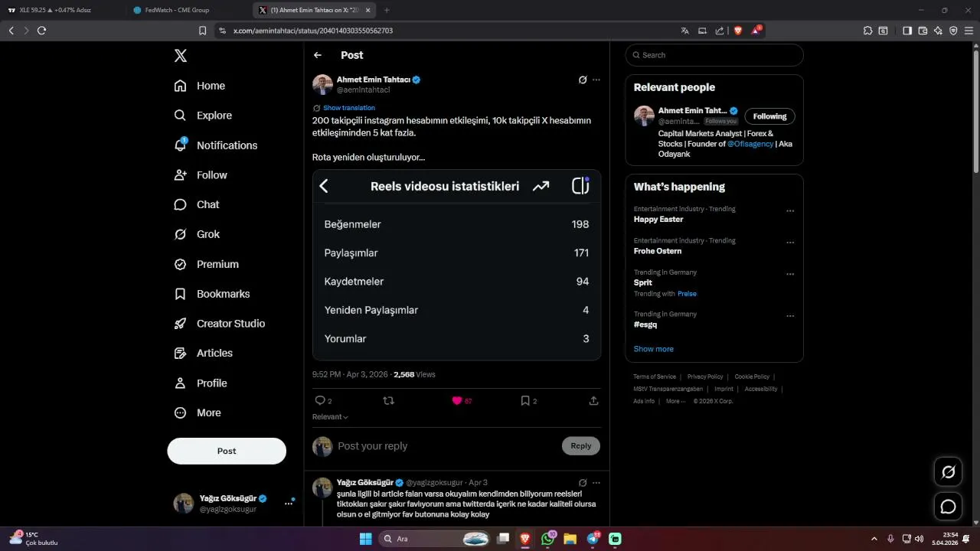980x551 pixels.
Task: Reload the page
Action: tap(41, 31)
